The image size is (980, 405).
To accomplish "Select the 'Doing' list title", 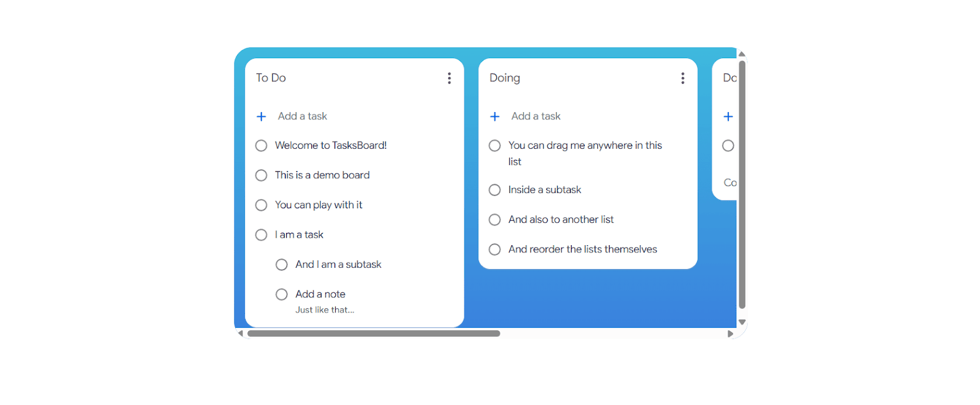I will click(x=505, y=78).
